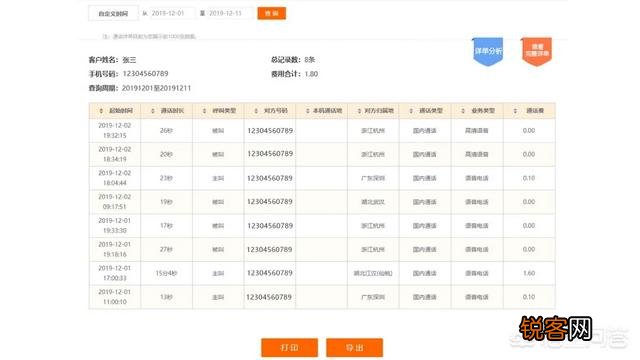Sort by 通话类型 column arrow icon
Screen dimensions: 640x360
411,111
